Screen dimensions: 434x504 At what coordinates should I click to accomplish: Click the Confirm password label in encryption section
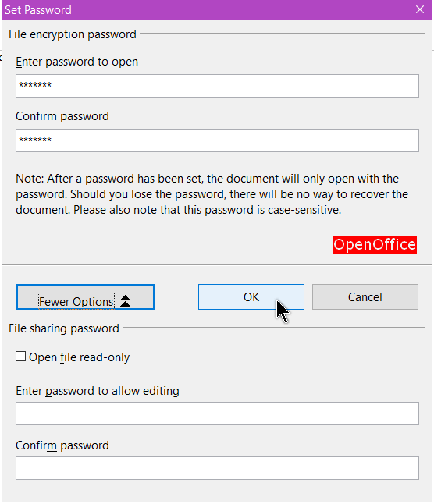pyautogui.click(x=62, y=116)
